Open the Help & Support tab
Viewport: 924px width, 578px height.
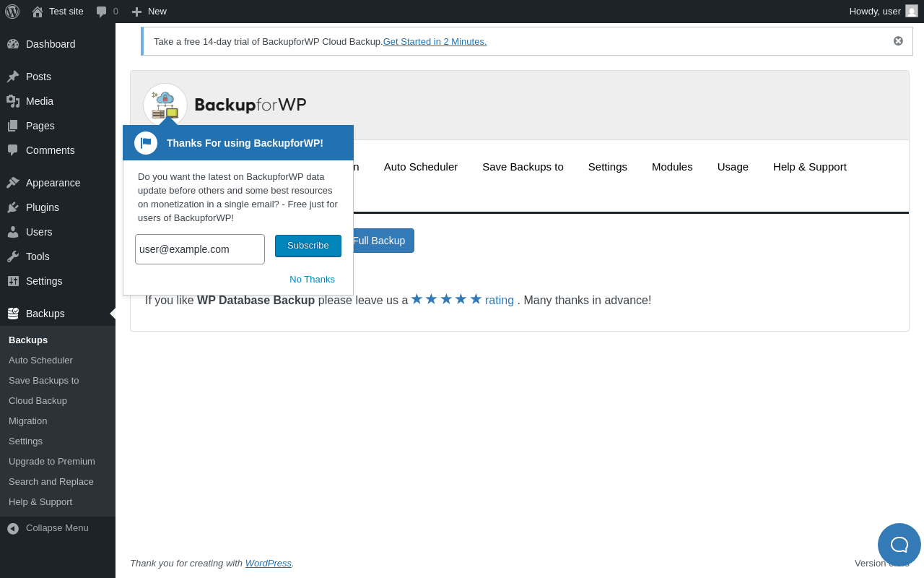click(x=810, y=167)
